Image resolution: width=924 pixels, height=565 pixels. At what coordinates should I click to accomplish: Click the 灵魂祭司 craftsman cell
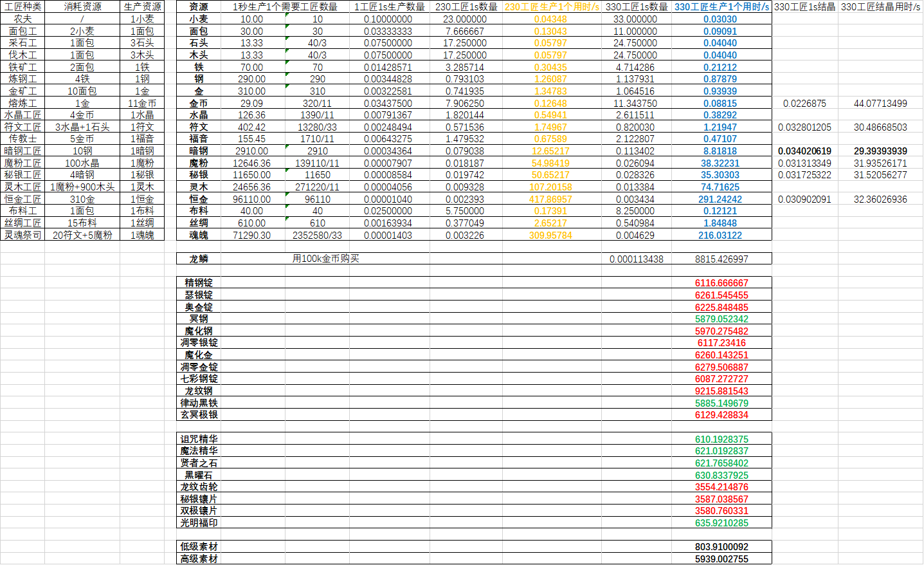point(23,235)
